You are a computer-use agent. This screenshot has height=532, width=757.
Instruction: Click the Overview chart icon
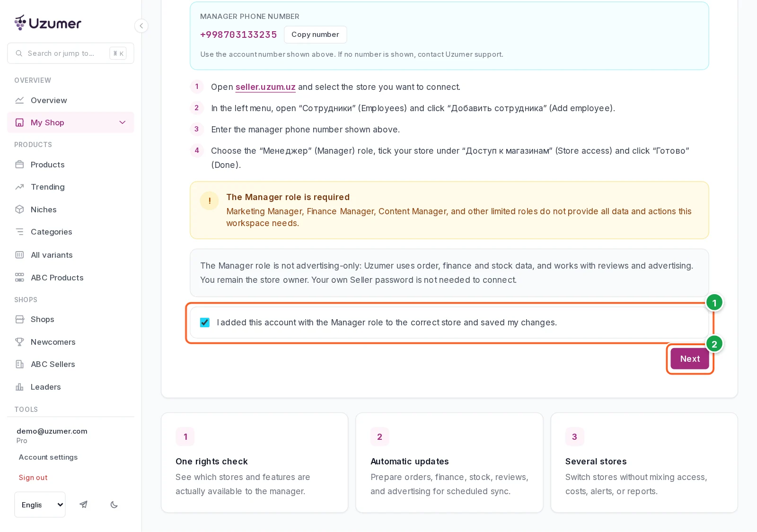click(19, 100)
